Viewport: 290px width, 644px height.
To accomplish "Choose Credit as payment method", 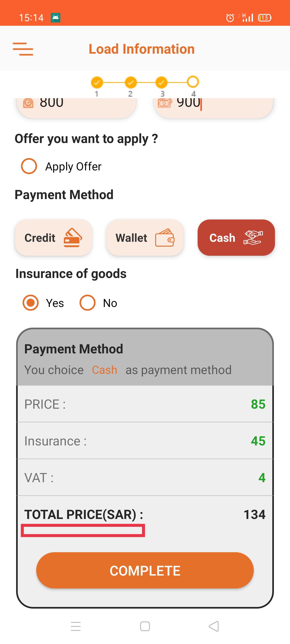I will tap(54, 238).
